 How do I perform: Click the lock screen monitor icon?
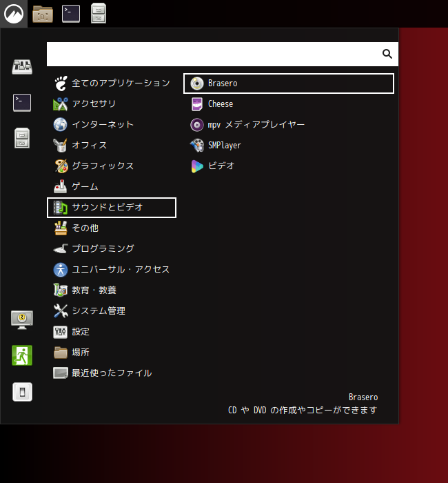point(22,319)
